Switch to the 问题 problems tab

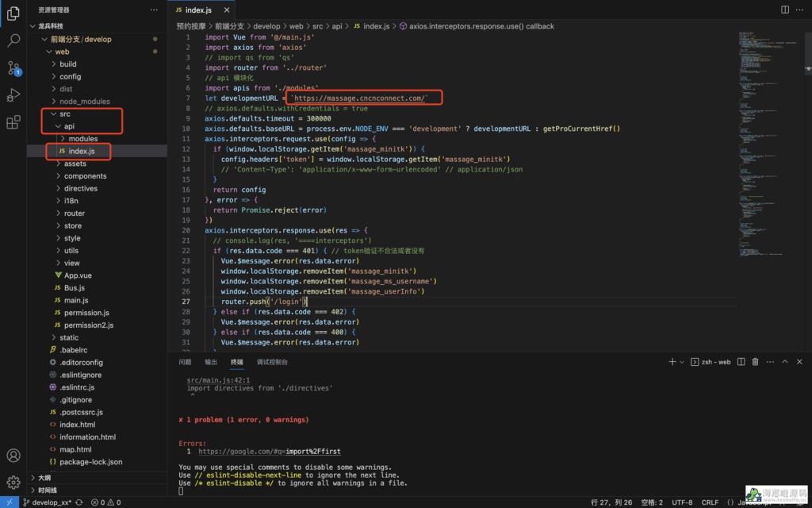(x=185, y=362)
